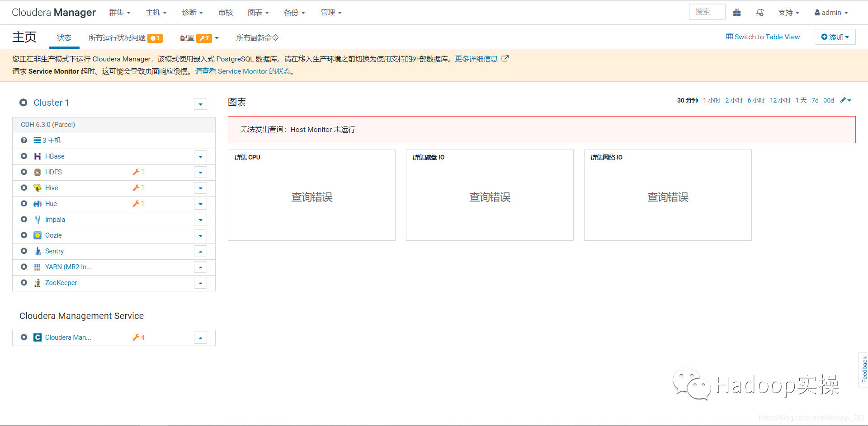Open the running commands icon
Screen dimensions: 868x426
coord(760,13)
